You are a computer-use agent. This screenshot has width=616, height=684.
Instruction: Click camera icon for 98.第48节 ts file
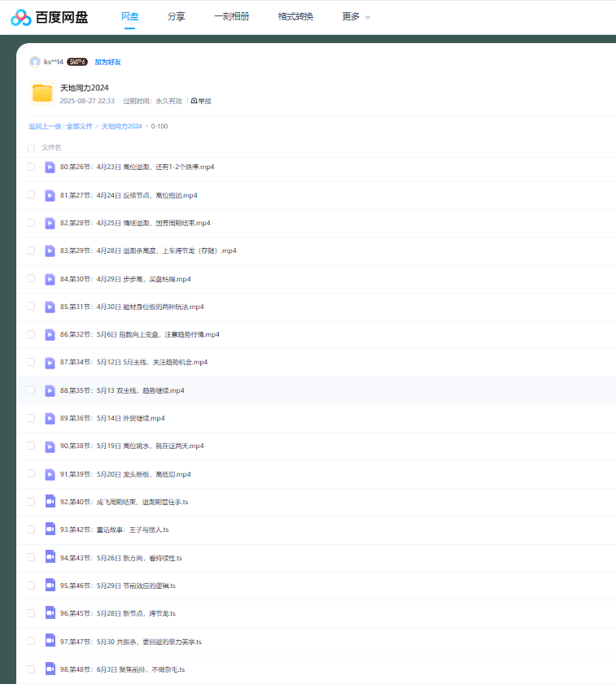[x=50, y=669]
